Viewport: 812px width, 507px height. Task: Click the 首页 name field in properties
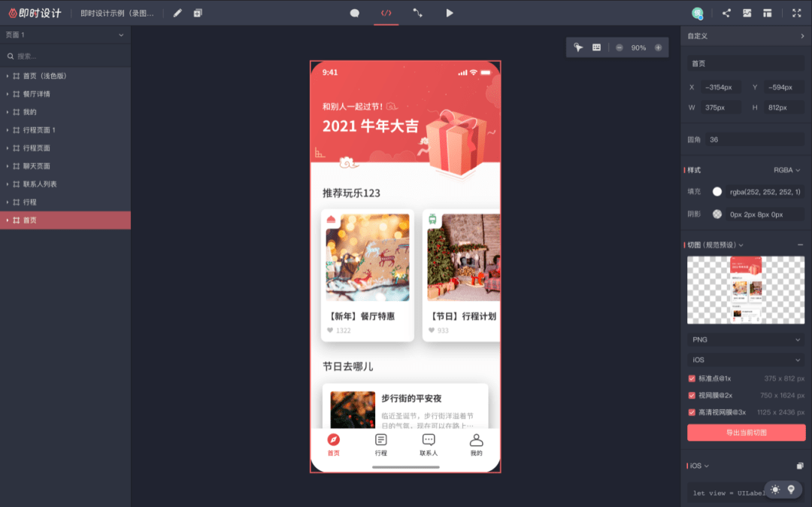pyautogui.click(x=746, y=64)
